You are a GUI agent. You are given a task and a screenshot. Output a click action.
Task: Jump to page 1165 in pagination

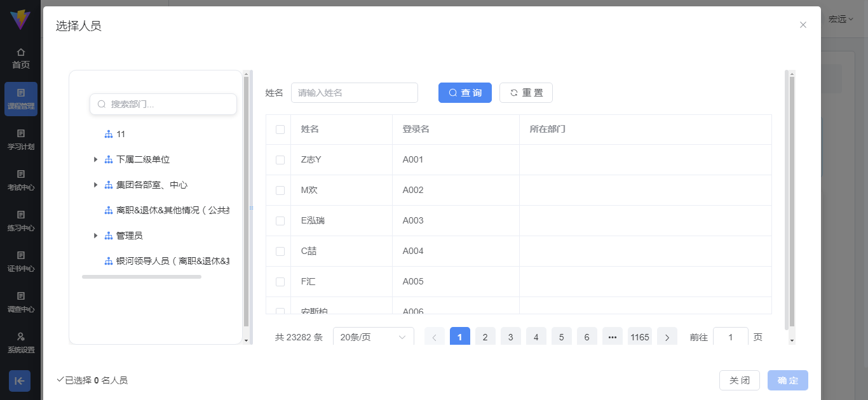coord(639,336)
